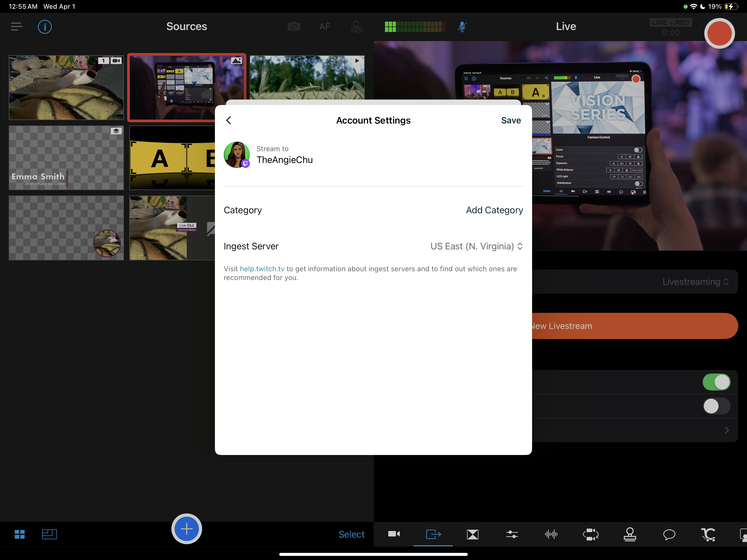The height and width of the screenshot is (560, 747).
Task: Tap the blue plus add source button
Action: pyautogui.click(x=186, y=529)
